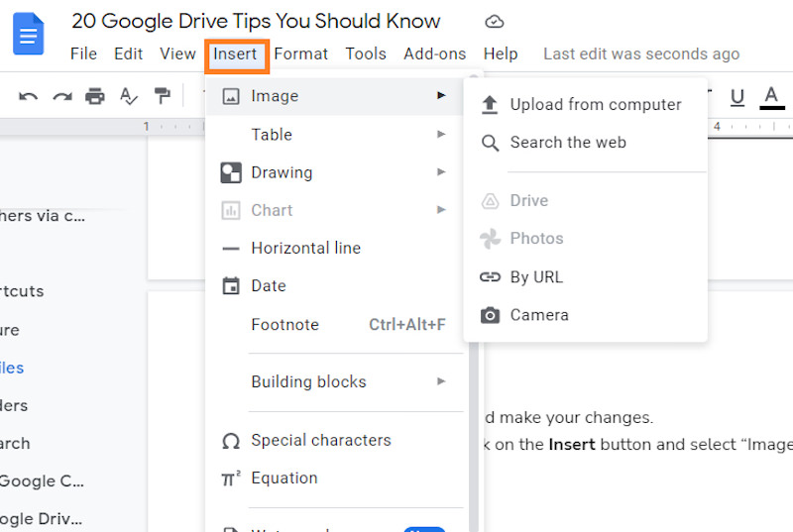Select Equation menu entry
The width and height of the screenshot is (793, 532).
point(335,478)
